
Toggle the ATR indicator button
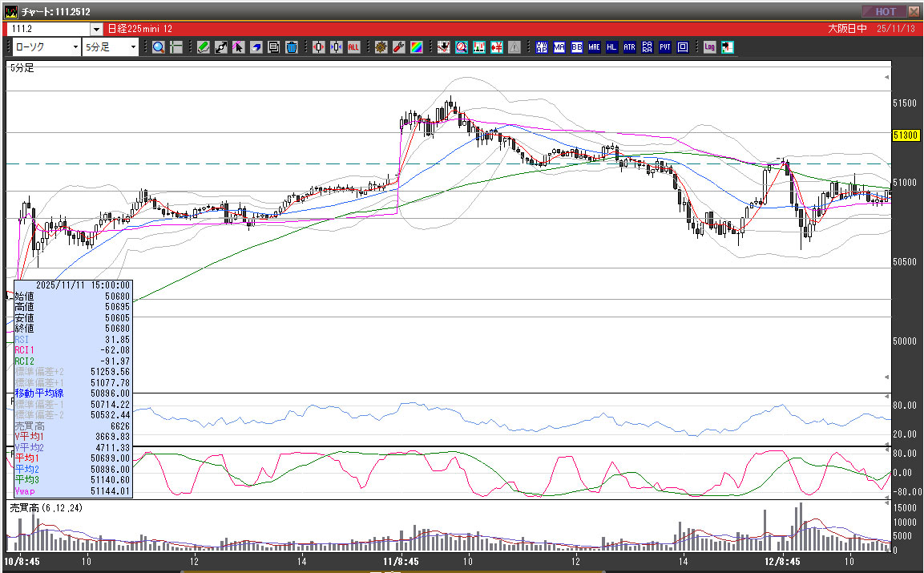(x=629, y=47)
